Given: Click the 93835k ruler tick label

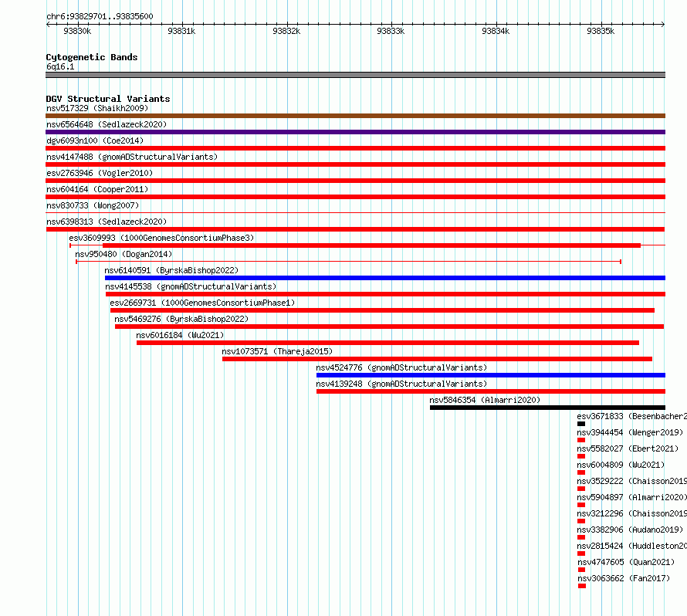Looking at the screenshot, I should point(601,31).
